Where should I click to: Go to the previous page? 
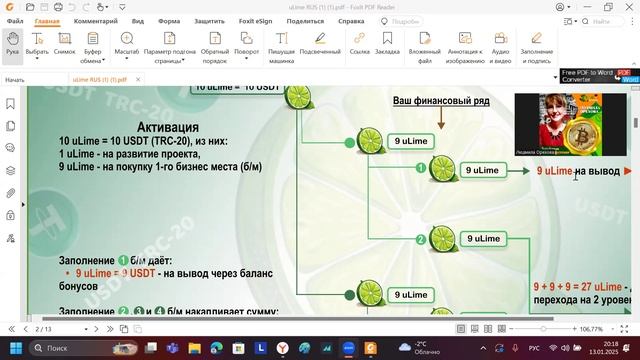[x=25, y=329]
